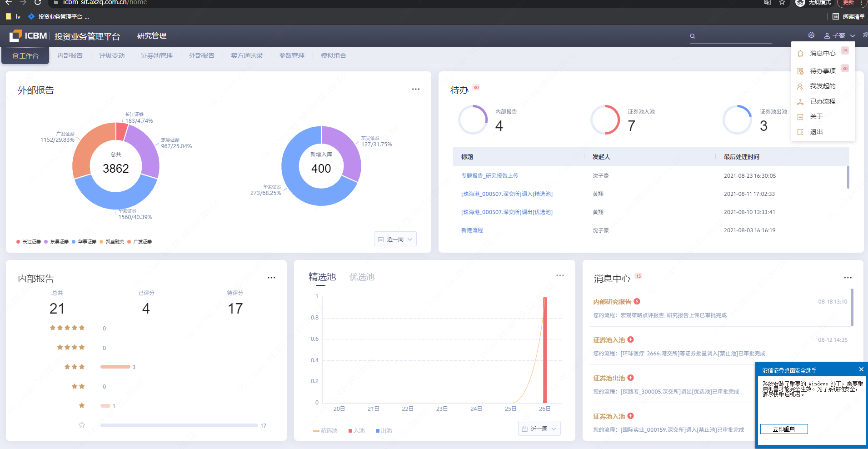Open 证券池管理 tab
The width and height of the screenshot is (868, 449).
[x=157, y=55]
